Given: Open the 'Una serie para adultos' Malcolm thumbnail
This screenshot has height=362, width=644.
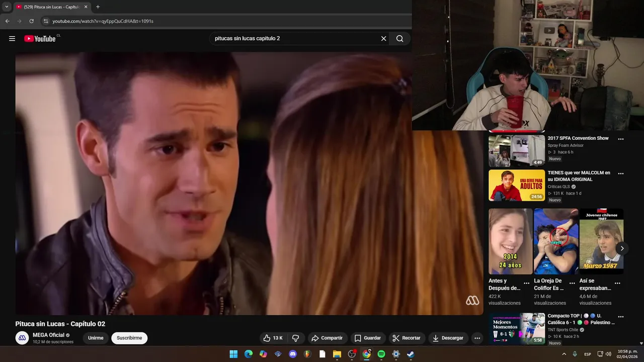Looking at the screenshot, I should pos(517,185).
